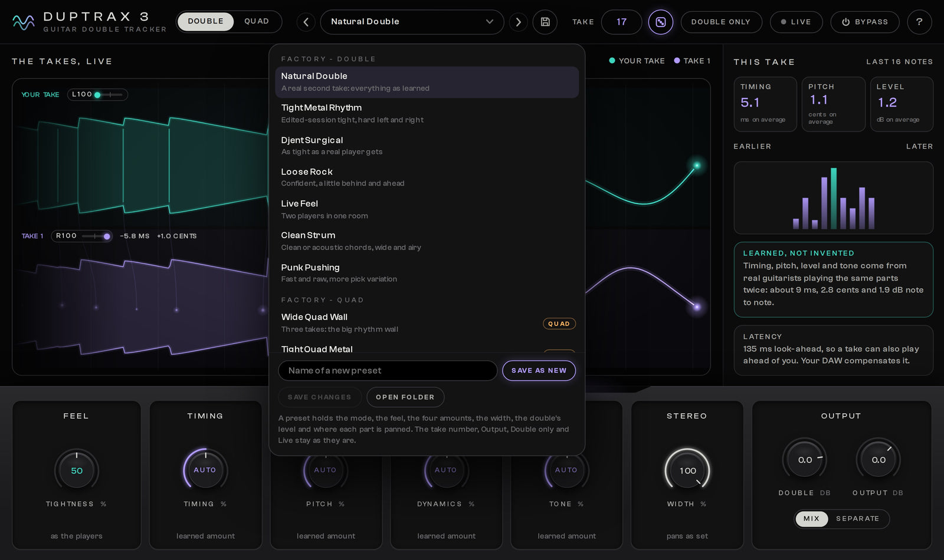Go to the previous preset arrow
This screenshot has height=560, width=944.
306,22
